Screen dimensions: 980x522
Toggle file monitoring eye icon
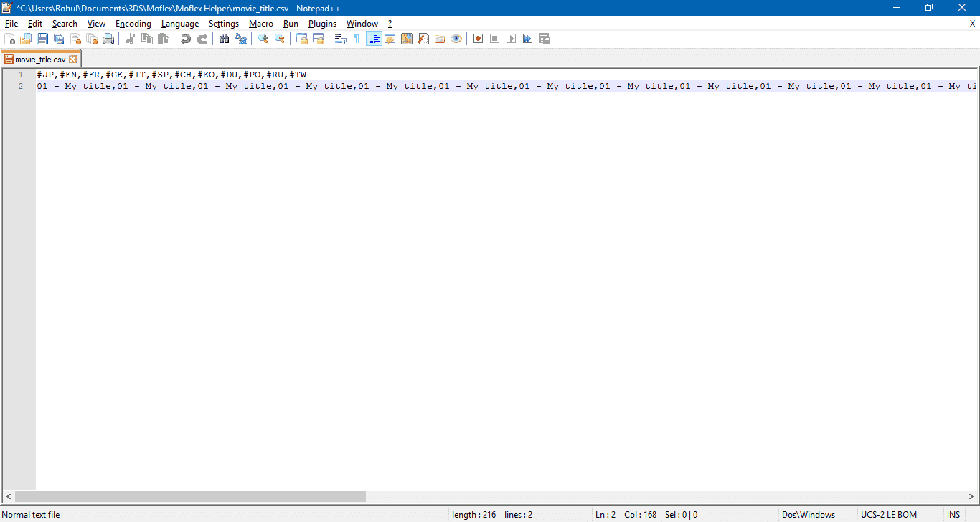pos(456,39)
